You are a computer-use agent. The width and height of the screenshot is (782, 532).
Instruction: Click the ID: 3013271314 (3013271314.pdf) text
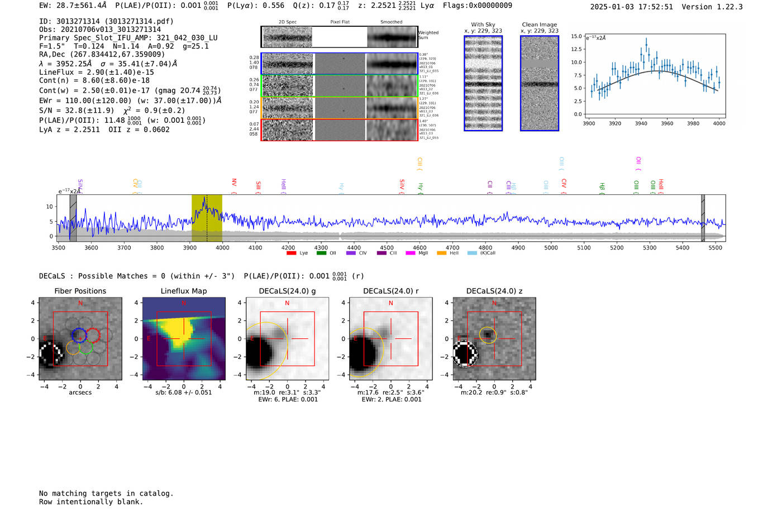106,21
